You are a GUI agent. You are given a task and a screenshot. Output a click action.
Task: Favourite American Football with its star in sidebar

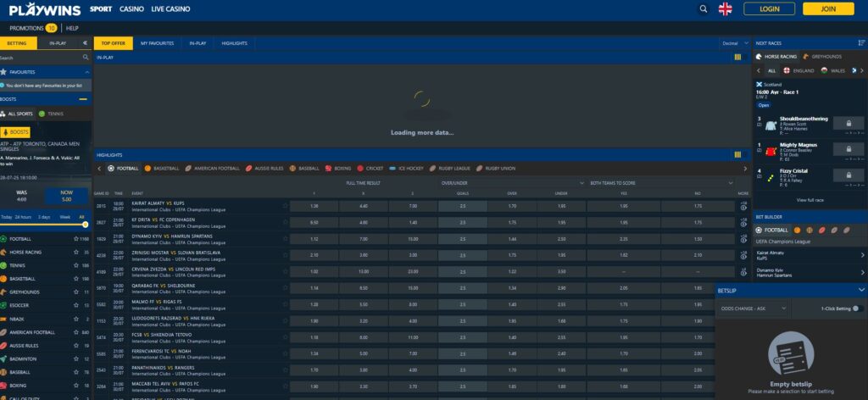point(75,332)
